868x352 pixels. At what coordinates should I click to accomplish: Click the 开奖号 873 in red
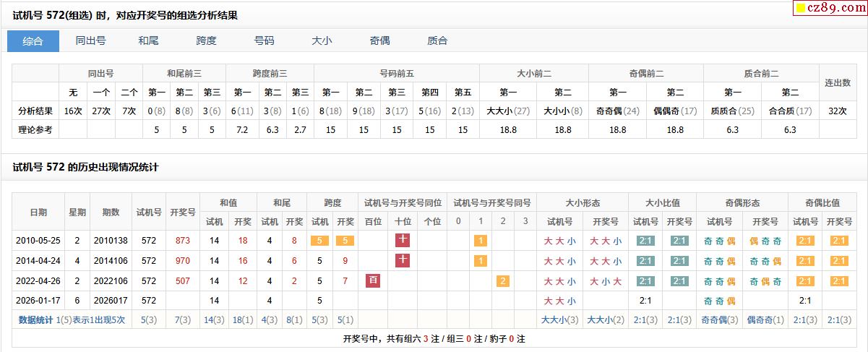[x=182, y=241]
